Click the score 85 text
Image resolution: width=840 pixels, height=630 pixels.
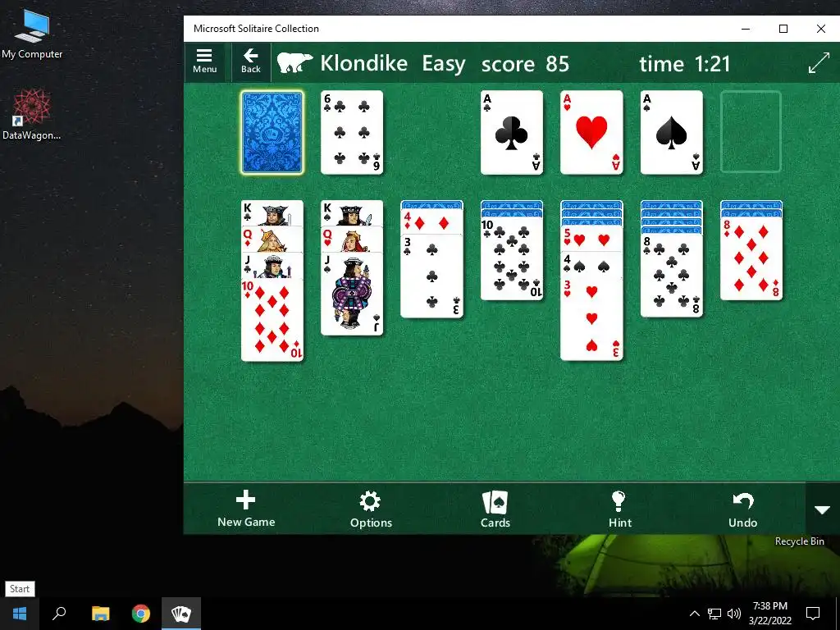click(525, 64)
